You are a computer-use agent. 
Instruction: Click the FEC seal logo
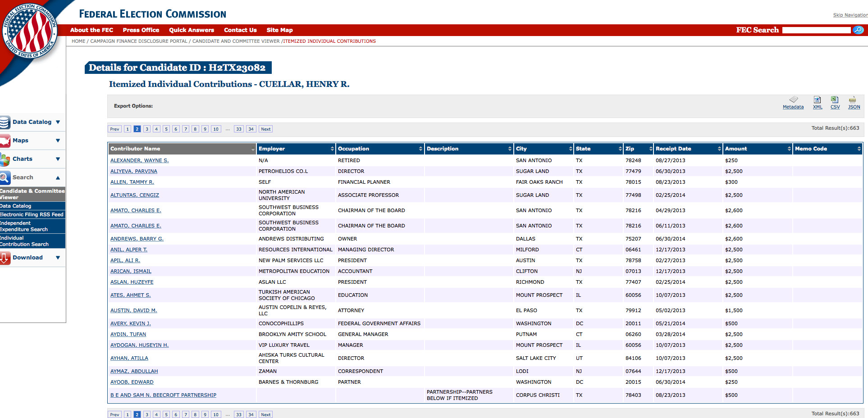[x=30, y=32]
